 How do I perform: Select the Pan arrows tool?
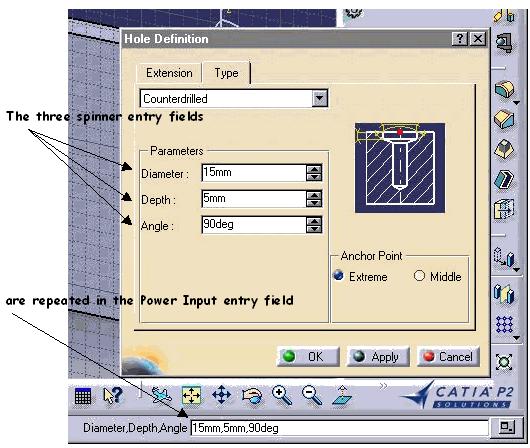[x=221, y=395]
